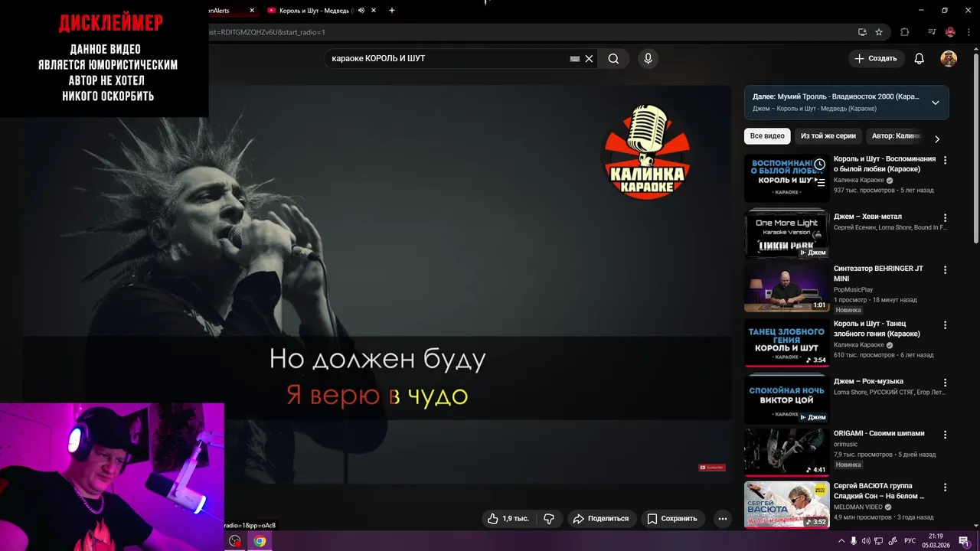Open options for Джем – Рок-музыка
Image resolution: width=980 pixels, height=551 pixels.
(x=945, y=383)
